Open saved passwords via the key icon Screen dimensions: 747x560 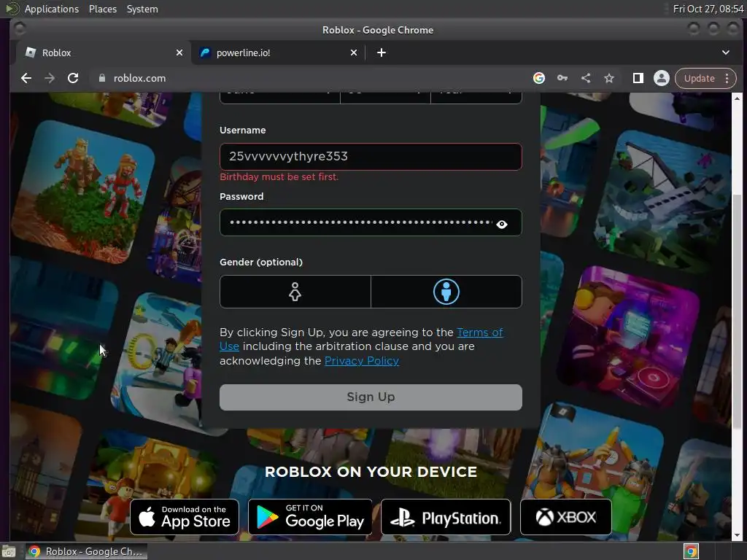(562, 78)
